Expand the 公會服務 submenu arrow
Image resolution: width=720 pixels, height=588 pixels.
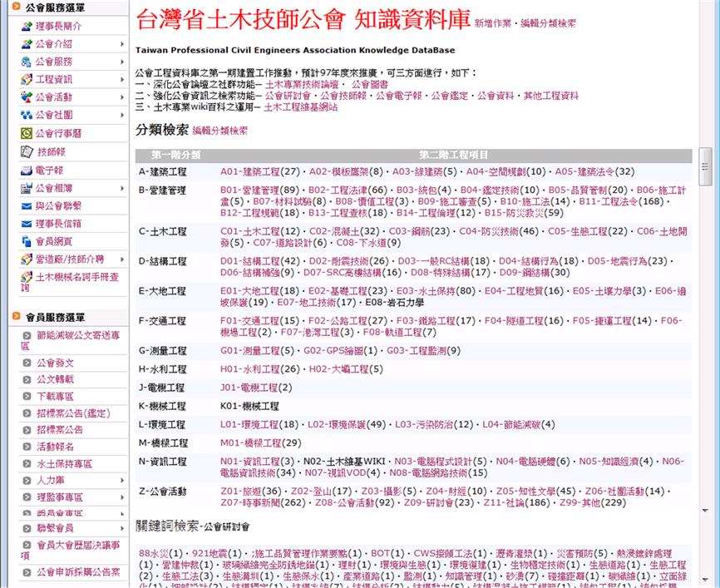coord(122,62)
